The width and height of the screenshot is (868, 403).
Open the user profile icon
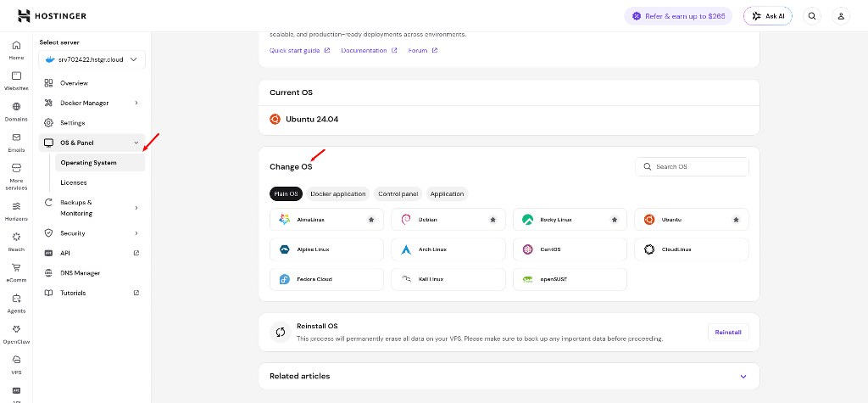(840, 16)
